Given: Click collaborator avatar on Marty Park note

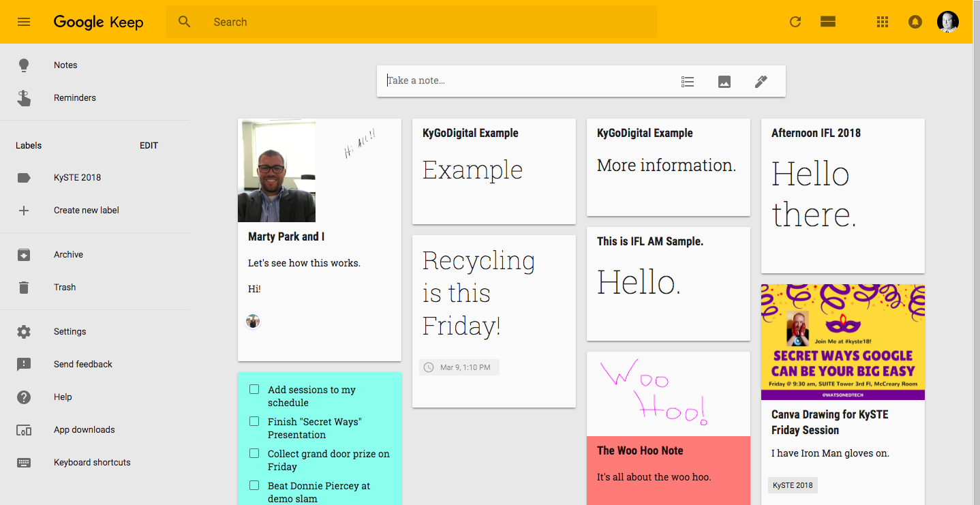Looking at the screenshot, I should tap(254, 322).
